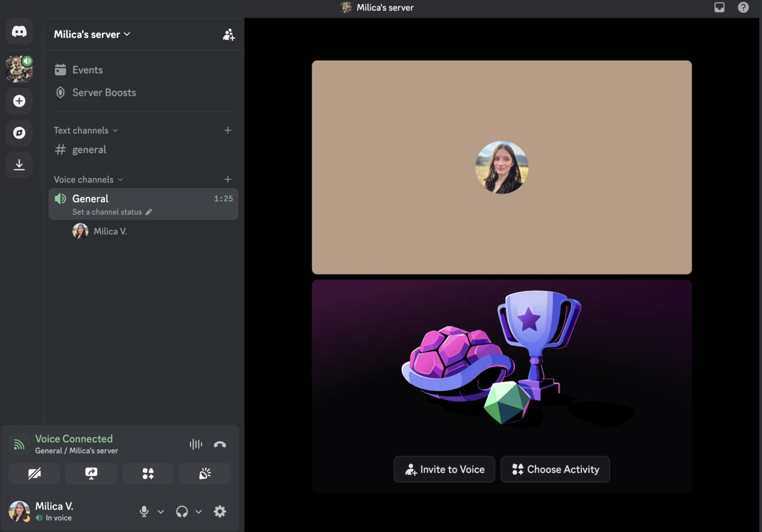Screen dimensions: 762x532
Task: Open Server Boosts
Action: coord(104,92)
